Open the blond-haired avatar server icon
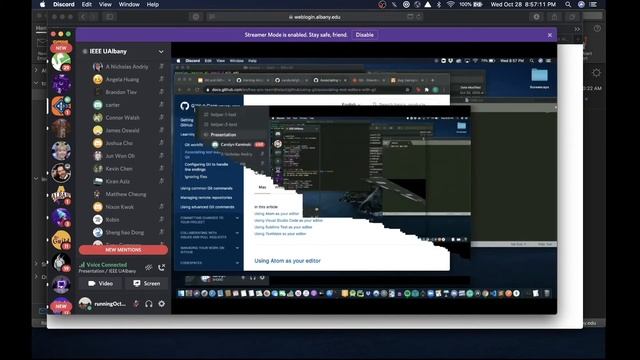This screenshot has height=360, width=640. 61,151
